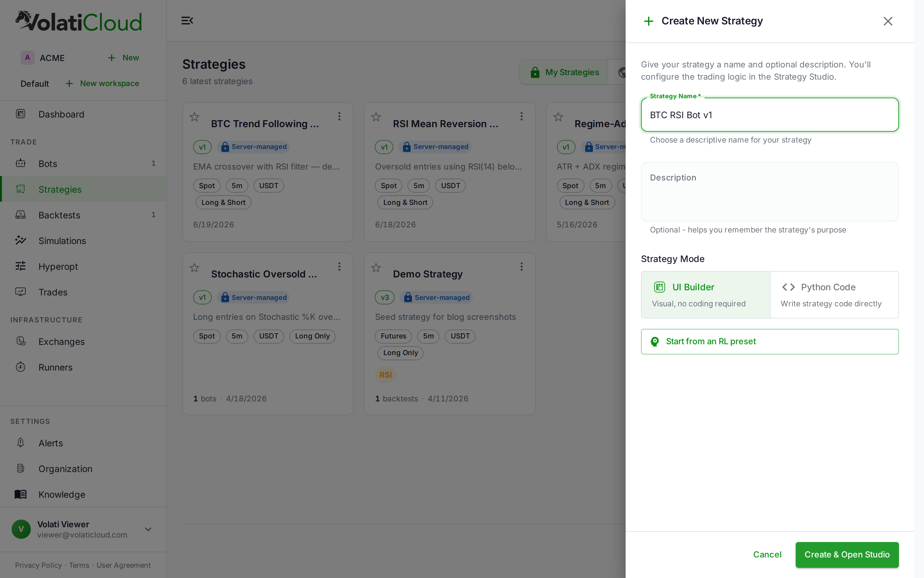Open the User Agreement link

pos(124,565)
